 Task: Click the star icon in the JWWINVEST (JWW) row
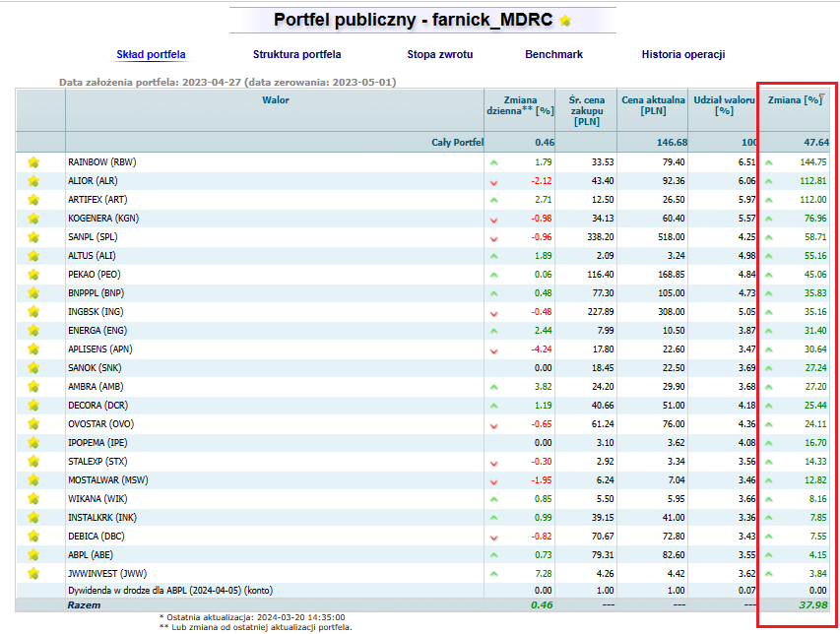pyautogui.click(x=33, y=574)
